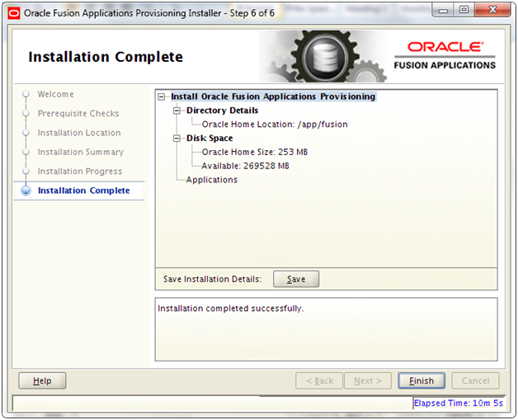Click Install Oracle Fusion Applications Provisioning root label

(x=273, y=97)
